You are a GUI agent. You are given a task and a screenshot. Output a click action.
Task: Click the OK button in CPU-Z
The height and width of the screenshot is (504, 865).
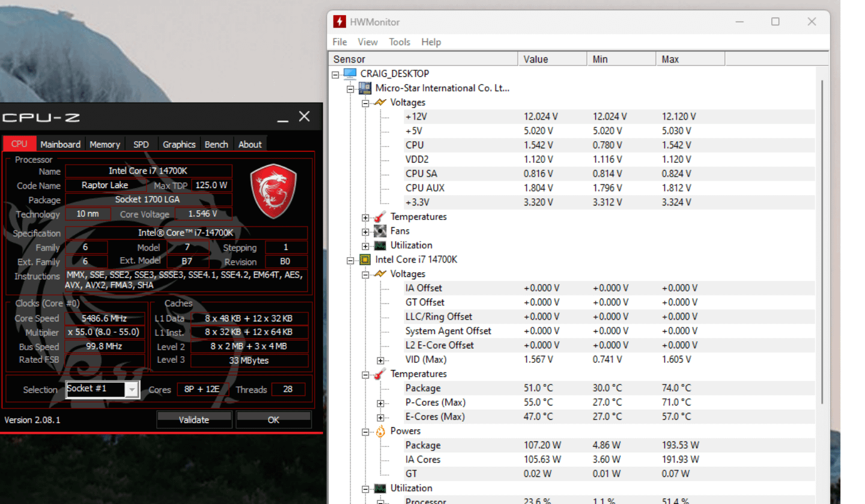[x=273, y=419]
